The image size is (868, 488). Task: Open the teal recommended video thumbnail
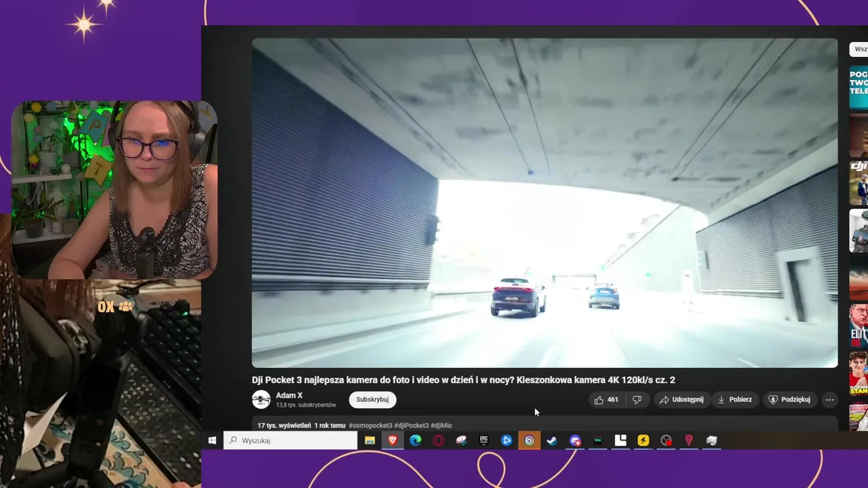(859, 87)
